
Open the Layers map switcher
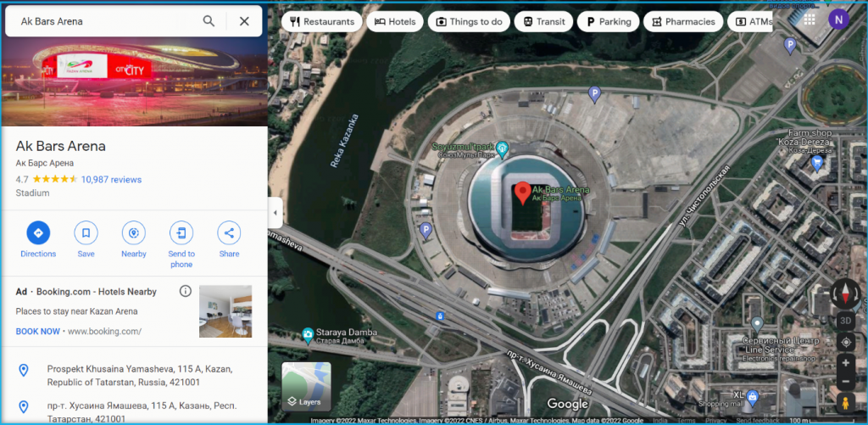click(306, 386)
